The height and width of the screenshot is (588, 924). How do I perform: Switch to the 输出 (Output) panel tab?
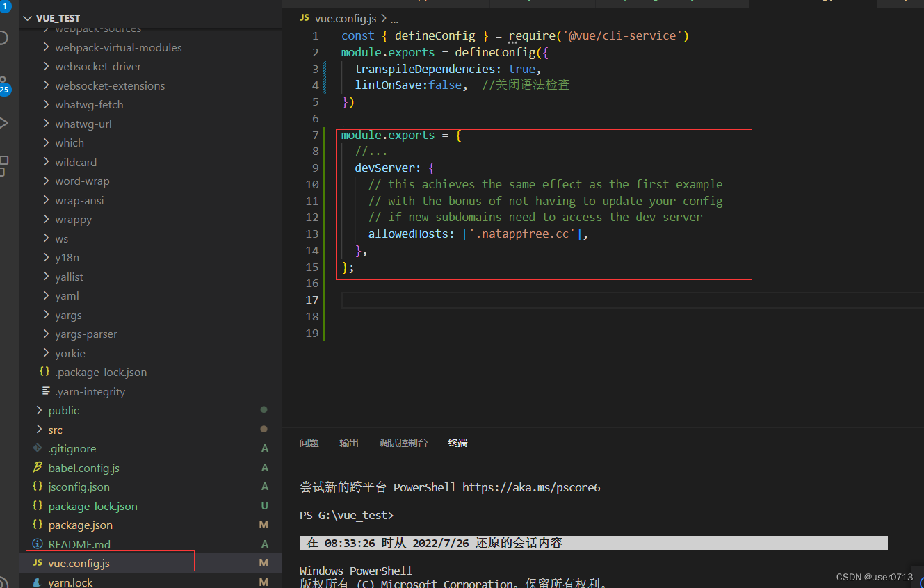click(x=348, y=443)
